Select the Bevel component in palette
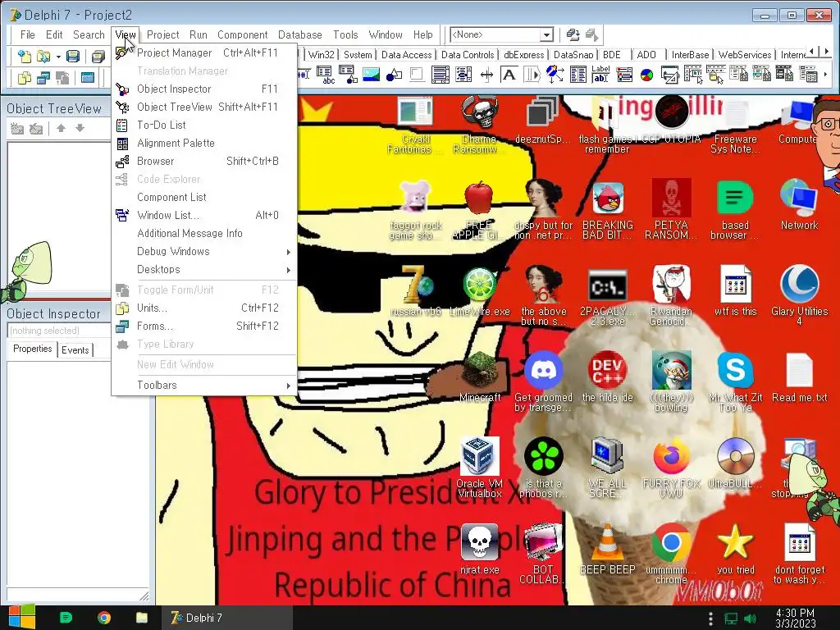The height and width of the screenshot is (630, 840). 417,75
